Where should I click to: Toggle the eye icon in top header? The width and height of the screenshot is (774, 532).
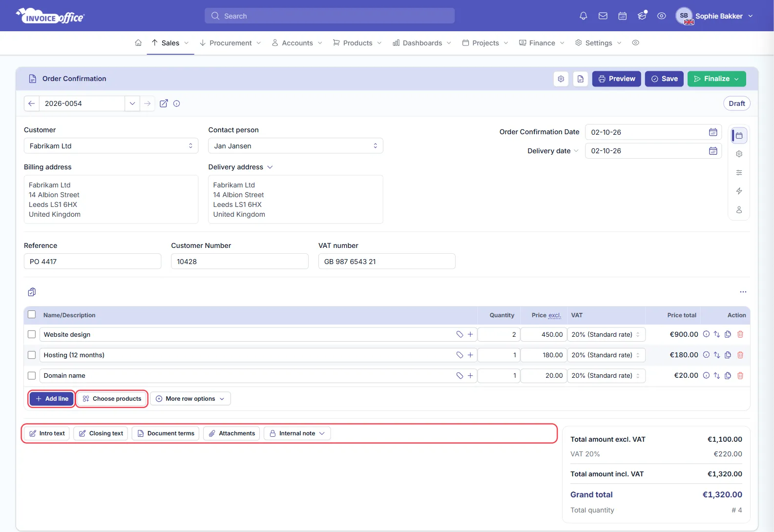[x=662, y=16]
